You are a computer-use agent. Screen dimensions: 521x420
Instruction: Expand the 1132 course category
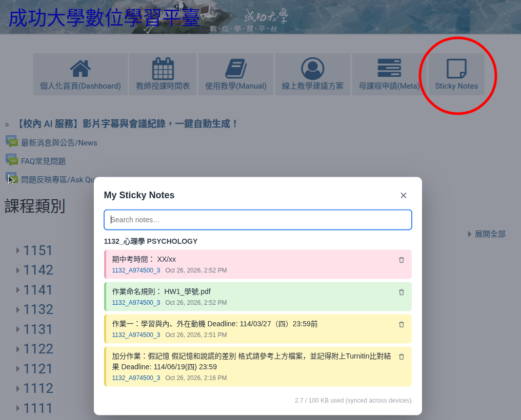pyautogui.click(x=18, y=310)
